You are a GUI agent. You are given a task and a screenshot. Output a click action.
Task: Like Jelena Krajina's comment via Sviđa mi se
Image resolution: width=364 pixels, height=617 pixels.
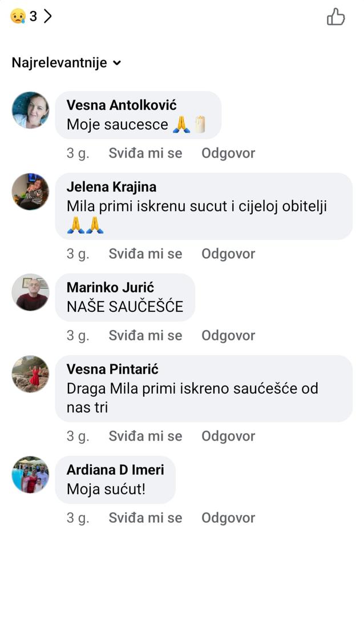145,254
